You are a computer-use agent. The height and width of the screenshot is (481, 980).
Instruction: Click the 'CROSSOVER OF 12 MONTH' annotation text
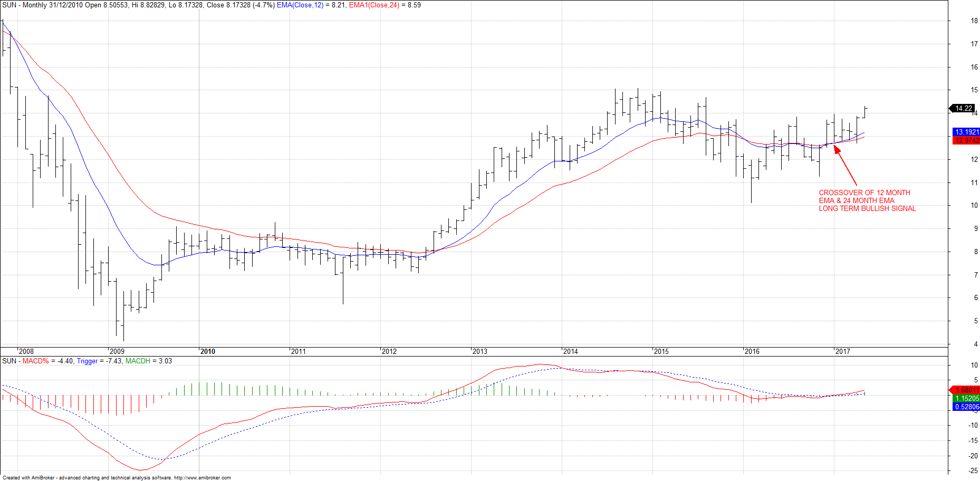click(x=864, y=193)
